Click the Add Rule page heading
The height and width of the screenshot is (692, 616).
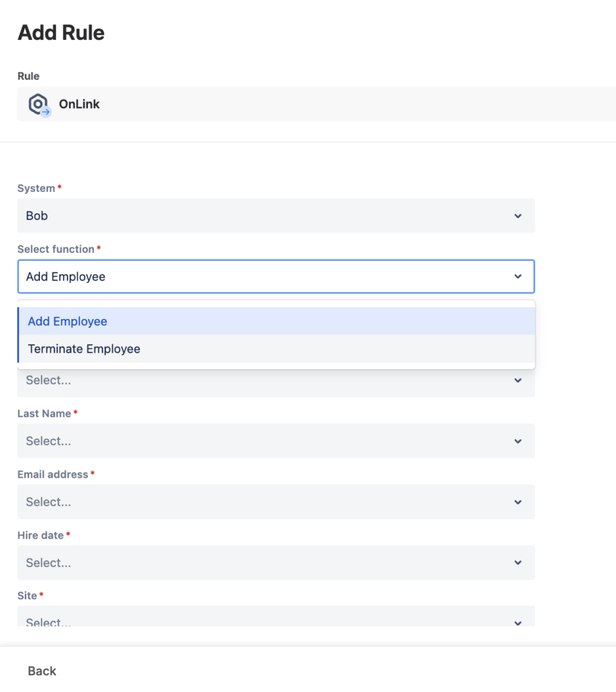click(x=61, y=32)
